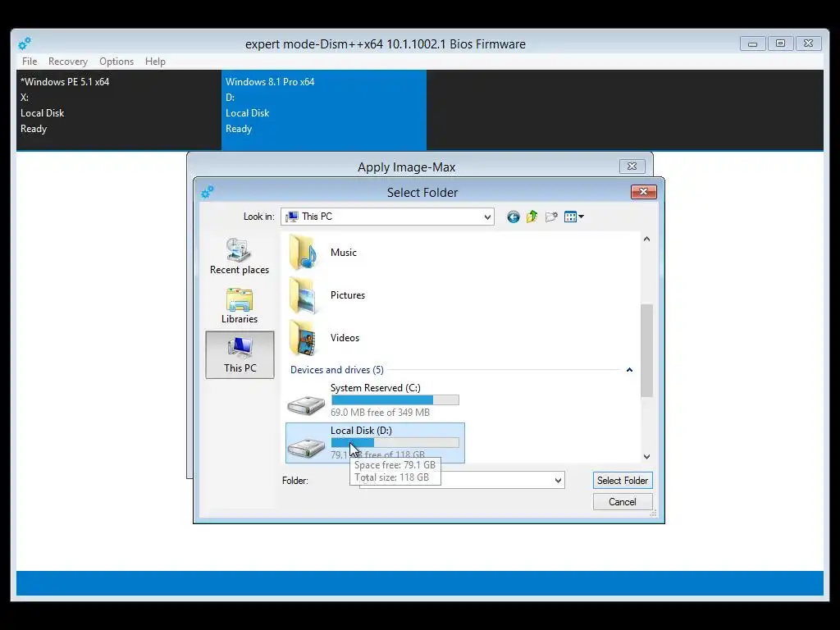Image resolution: width=840 pixels, height=630 pixels.
Task: Click the Back arrow icon in Select Folder
Action: tap(514, 217)
